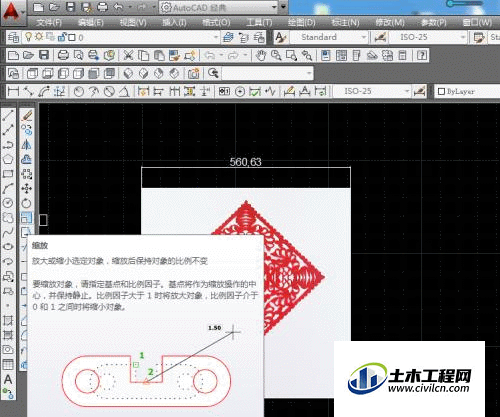Click Undo arrow in the quick access toolbar
The height and width of the screenshot is (417, 500).
[118, 7]
